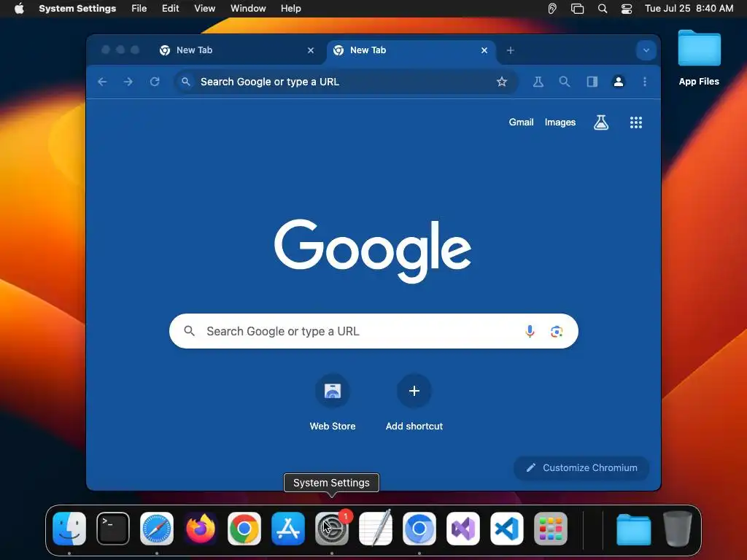Image resolution: width=747 pixels, height=560 pixels.
Task: Click the browser forward arrow
Action: 128,82
